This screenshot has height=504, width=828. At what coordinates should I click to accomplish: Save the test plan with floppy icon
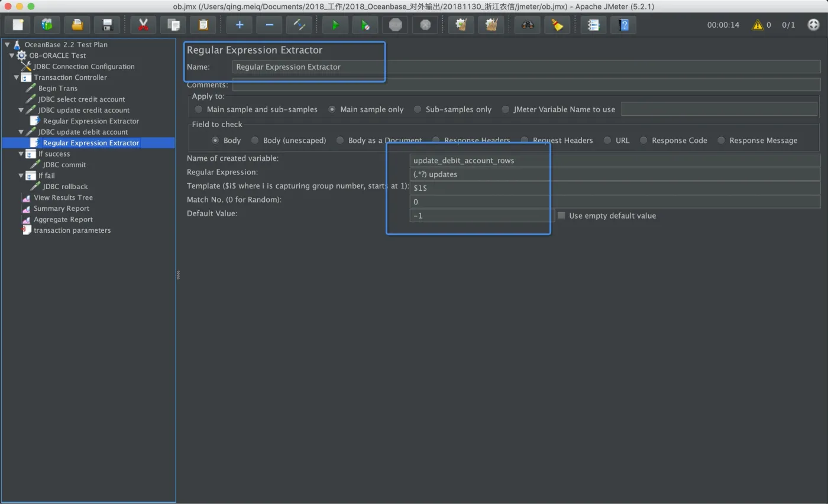point(107,25)
